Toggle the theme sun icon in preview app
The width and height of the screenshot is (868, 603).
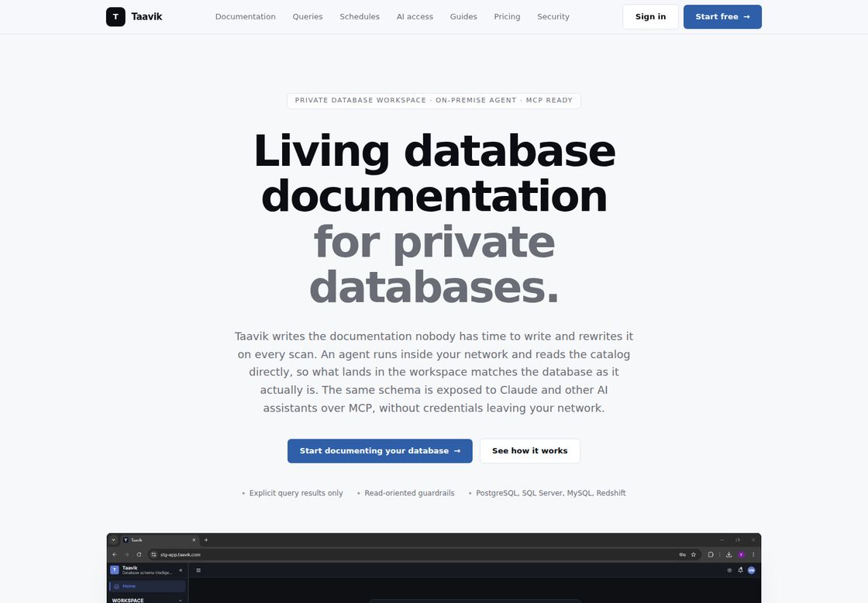coord(729,570)
